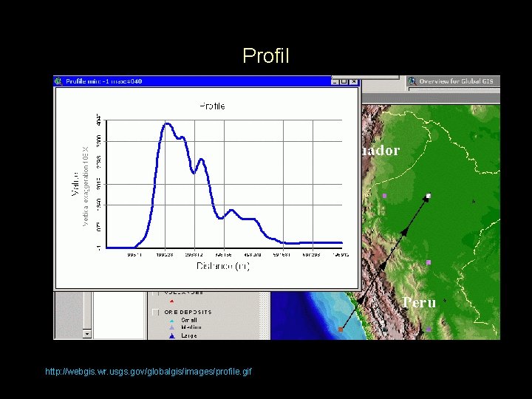Viewport: 532px width, 399px height.
Task: Select the white profile end point on the map
Action: pos(429,196)
